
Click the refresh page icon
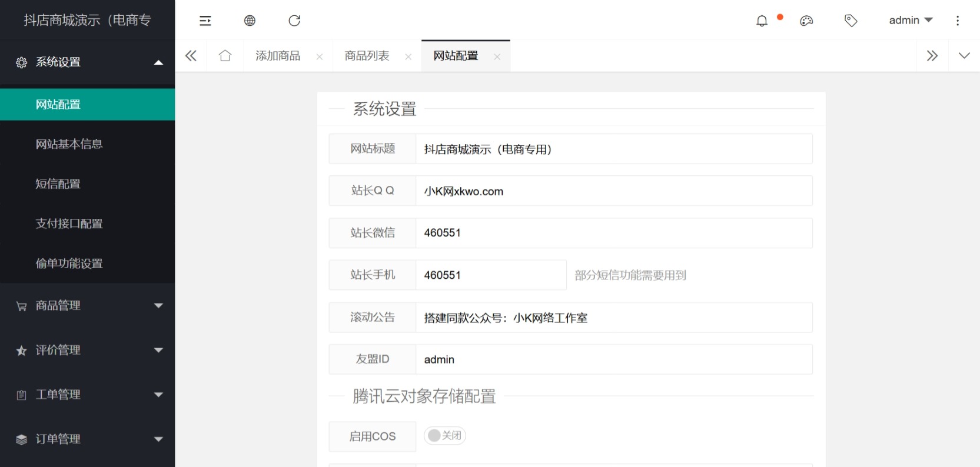click(x=294, y=21)
